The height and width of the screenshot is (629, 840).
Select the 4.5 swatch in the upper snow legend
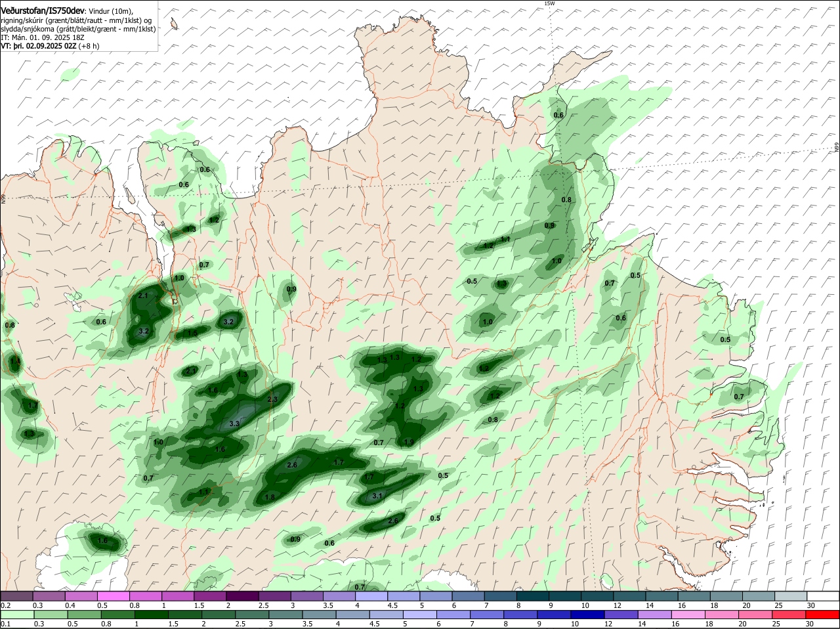403,596
